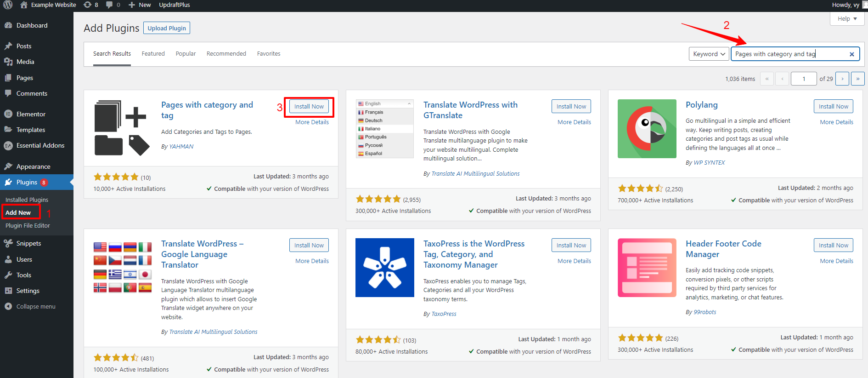Install Pages with category and tag plugin
Screen dimensions: 868x378
309,106
